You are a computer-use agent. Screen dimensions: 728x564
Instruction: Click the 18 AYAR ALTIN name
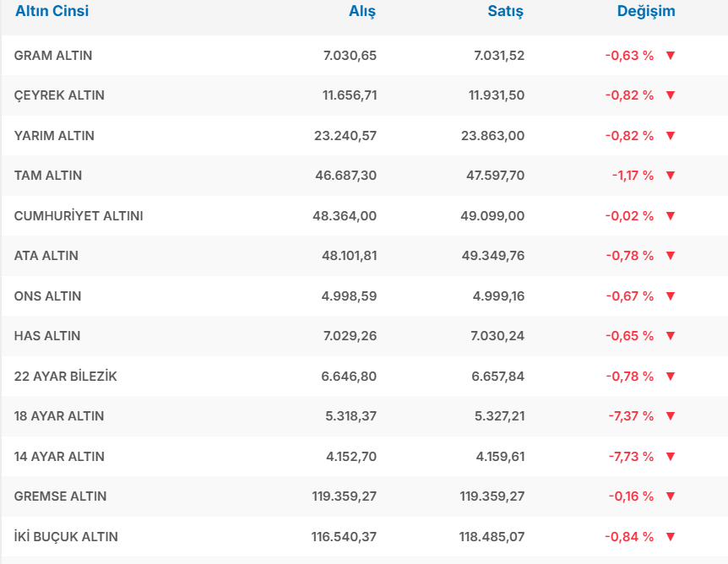tap(59, 416)
